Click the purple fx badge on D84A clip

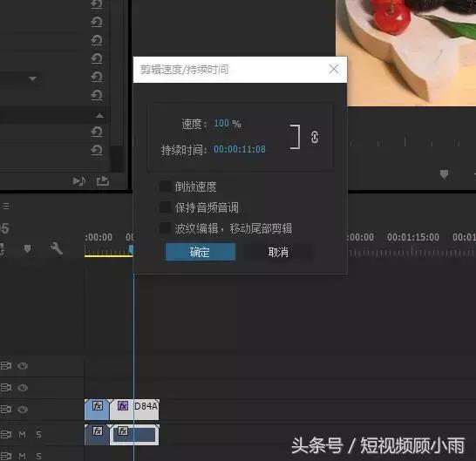click(123, 406)
